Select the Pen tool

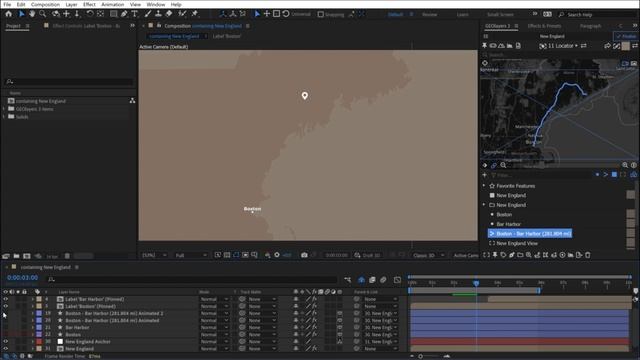tap(124, 14)
